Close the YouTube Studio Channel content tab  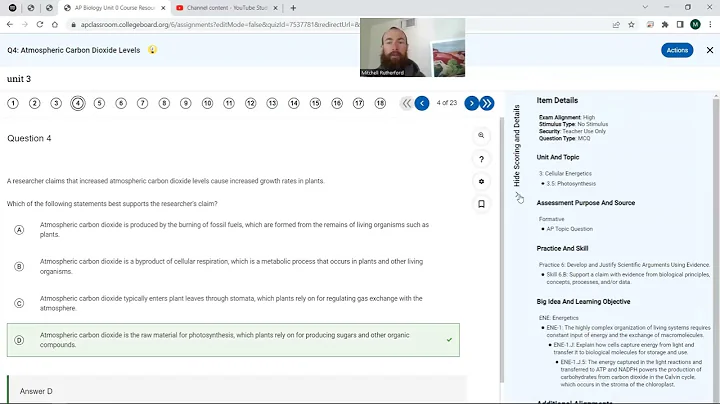[x=276, y=8]
